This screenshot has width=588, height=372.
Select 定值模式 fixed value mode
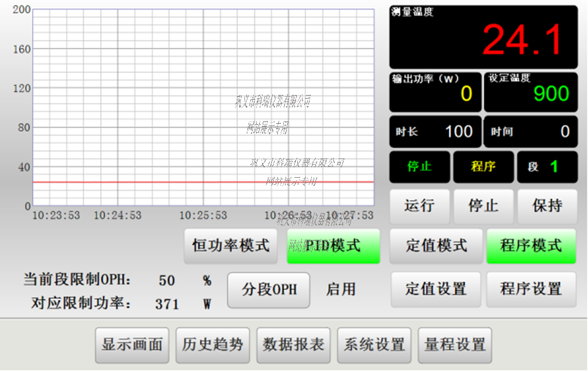[436, 245]
